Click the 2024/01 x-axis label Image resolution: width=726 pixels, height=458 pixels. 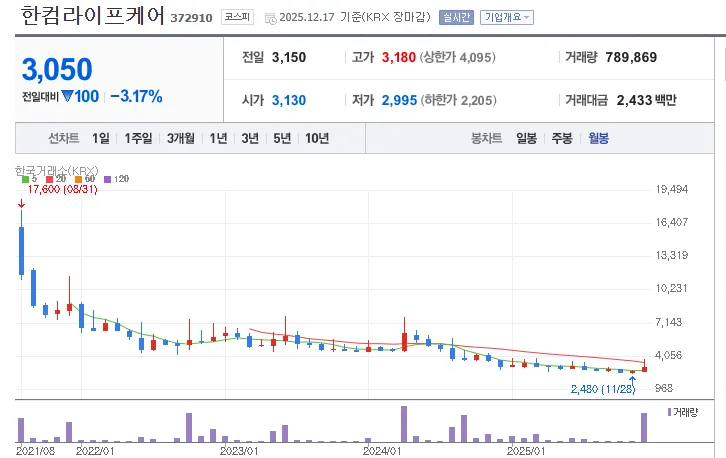coord(382,451)
